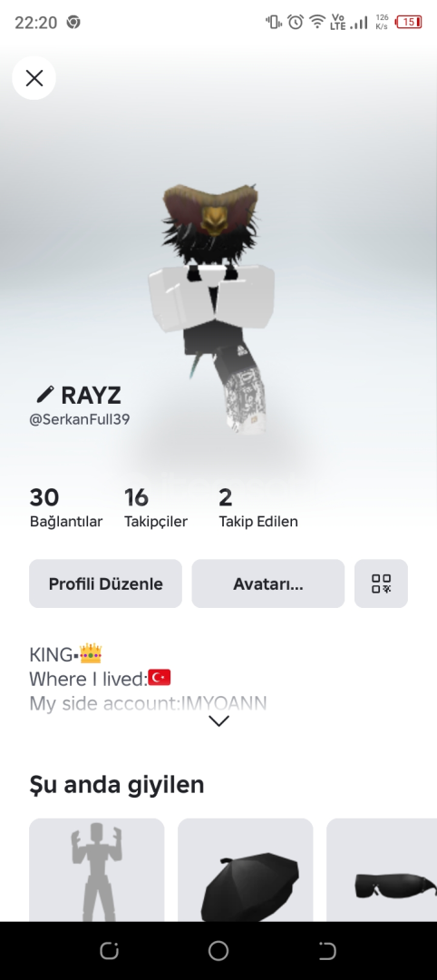Tap the pencil icon beside RAYZ
The height and width of the screenshot is (980, 437).
tap(45, 395)
